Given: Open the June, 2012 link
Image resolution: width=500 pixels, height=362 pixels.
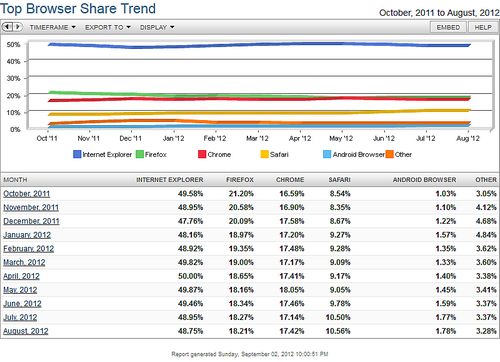Looking at the screenshot, I should coord(22,304).
